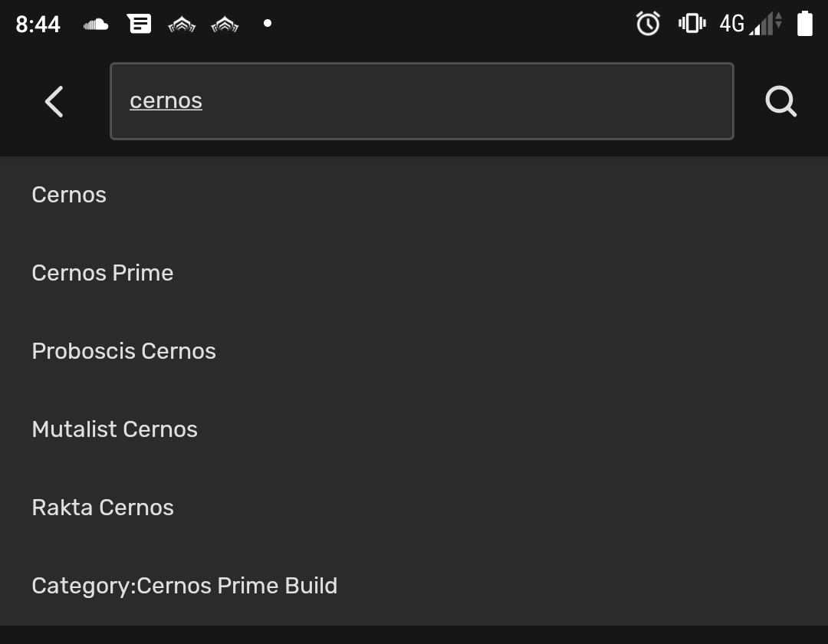Viewport: 828px width, 644px height.
Task: Tap the back arrow icon
Action: 54,101
